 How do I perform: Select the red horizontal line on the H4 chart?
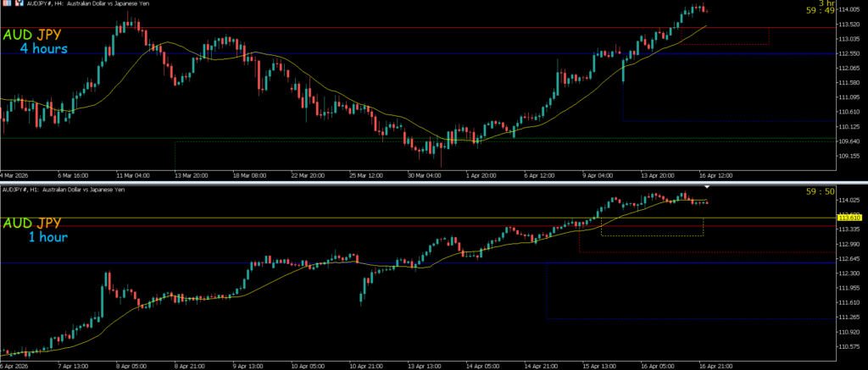[424, 27]
